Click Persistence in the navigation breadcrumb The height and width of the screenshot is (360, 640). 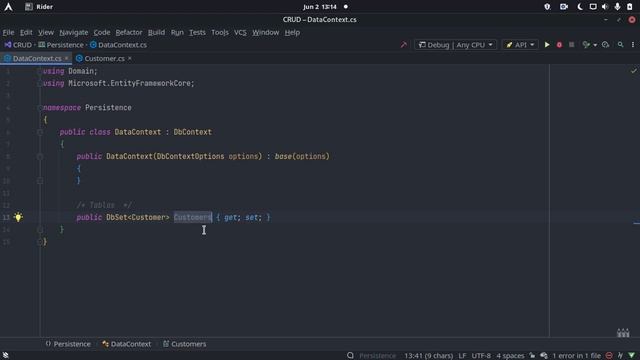coord(61,45)
